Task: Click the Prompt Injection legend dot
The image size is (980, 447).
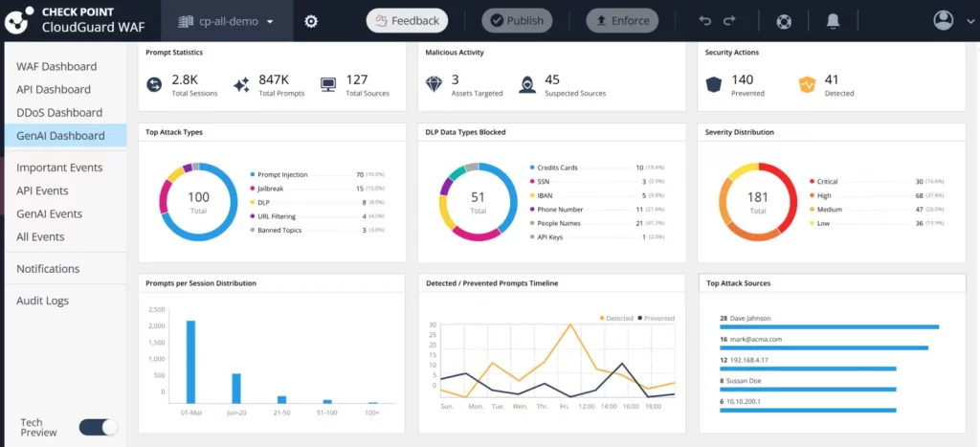Action: (x=252, y=175)
